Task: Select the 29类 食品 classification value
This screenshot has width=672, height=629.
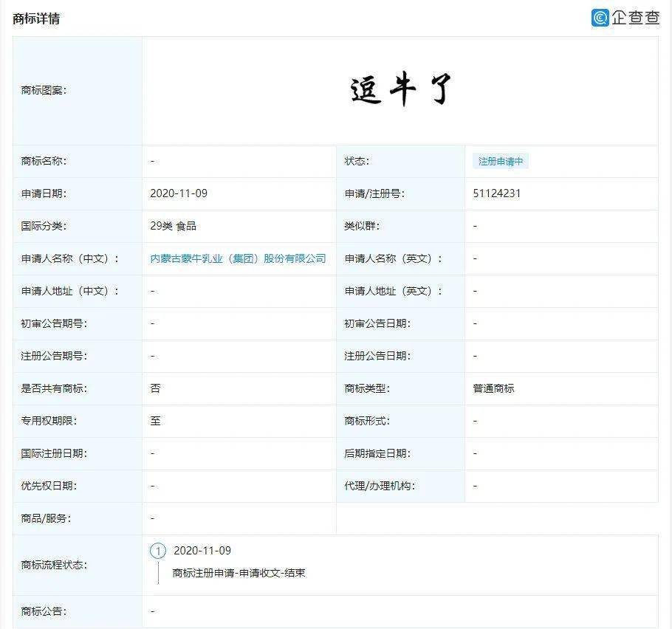Action: point(173,226)
